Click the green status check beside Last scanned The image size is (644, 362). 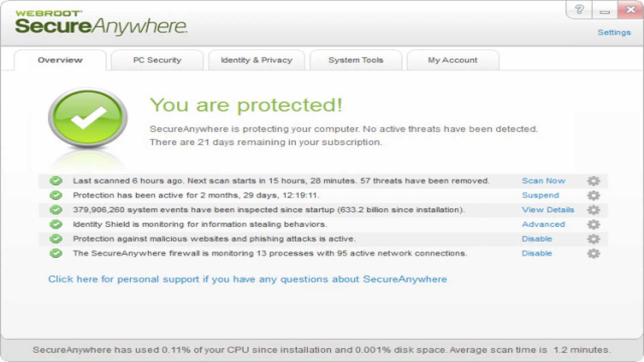click(x=56, y=181)
